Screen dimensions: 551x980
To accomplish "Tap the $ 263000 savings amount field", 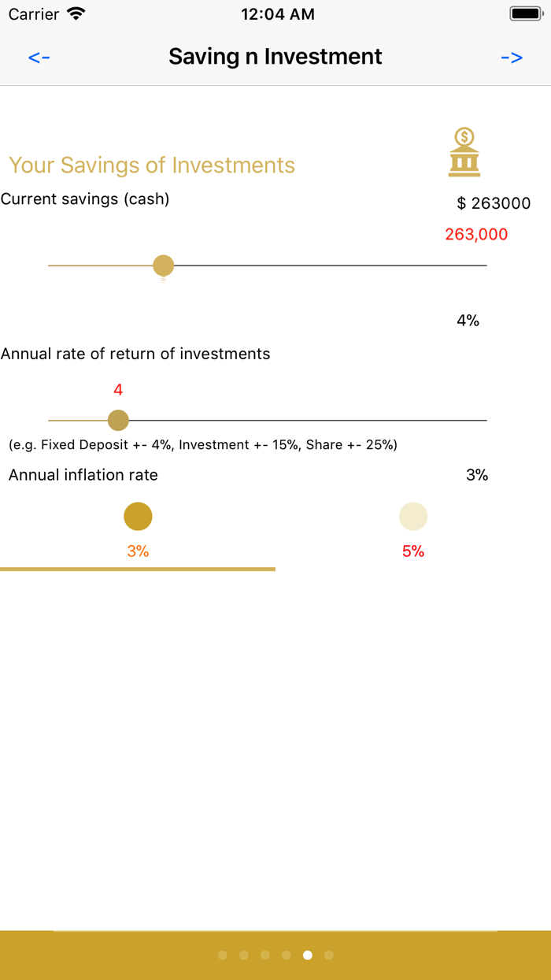I will [494, 203].
